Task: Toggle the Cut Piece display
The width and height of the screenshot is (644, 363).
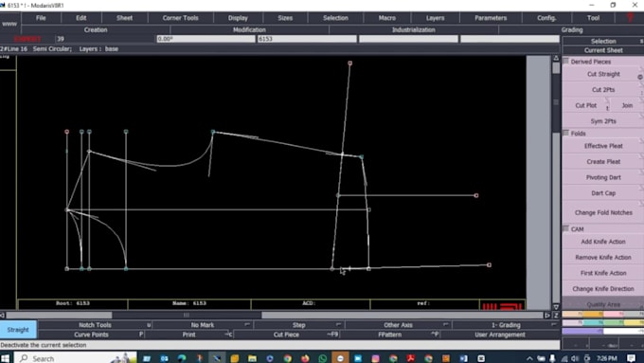Action: [x=286, y=335]
